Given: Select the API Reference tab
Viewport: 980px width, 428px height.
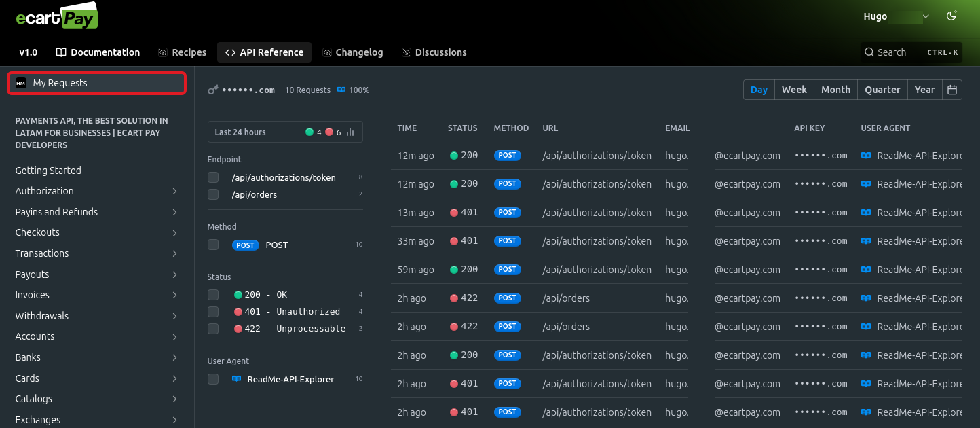Looking at the screenshot, I should click(264, 52).
